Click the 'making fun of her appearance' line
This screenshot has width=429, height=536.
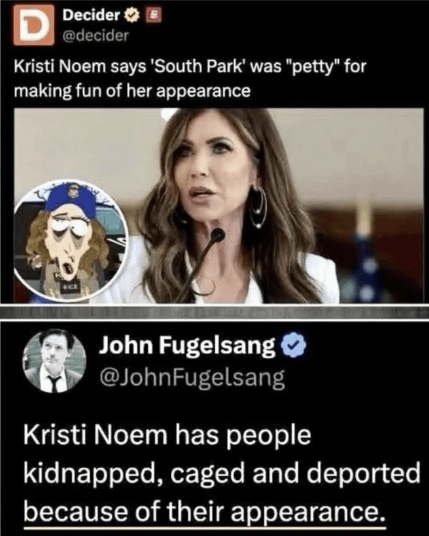tap(132, 91)
